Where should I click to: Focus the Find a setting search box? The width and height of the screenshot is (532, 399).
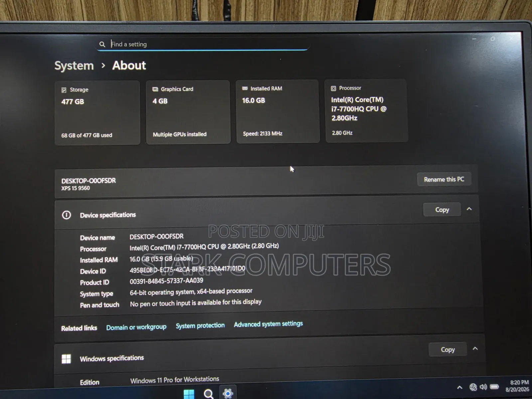(x=203, y=44)
